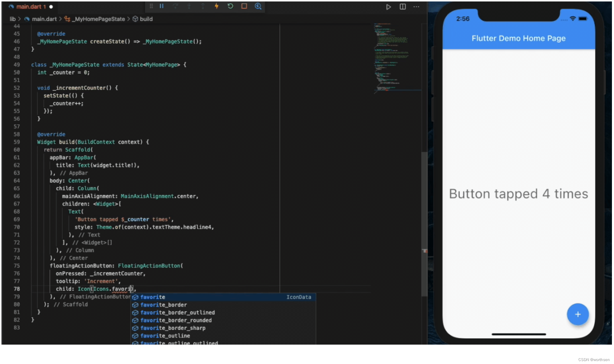The width and height of the screenshot is (614, 364).
Task: Click the "tooltip: 'Increment'," line
Action: (88, 281)
